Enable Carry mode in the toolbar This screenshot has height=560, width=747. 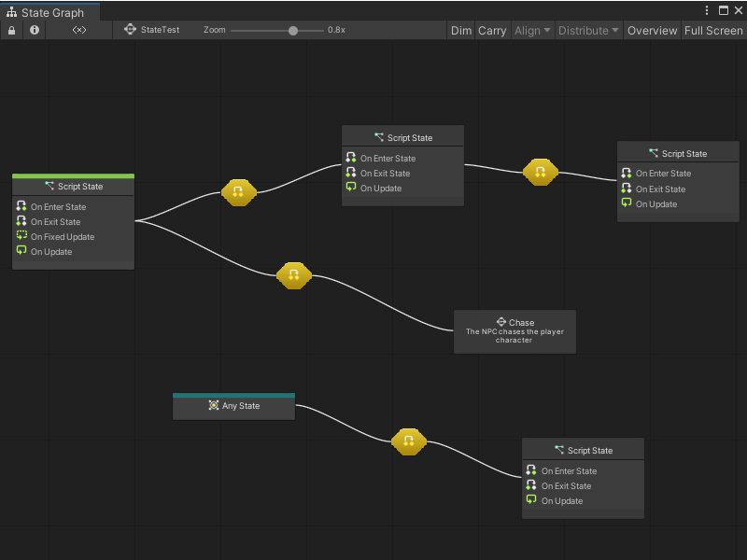point(492,30)
